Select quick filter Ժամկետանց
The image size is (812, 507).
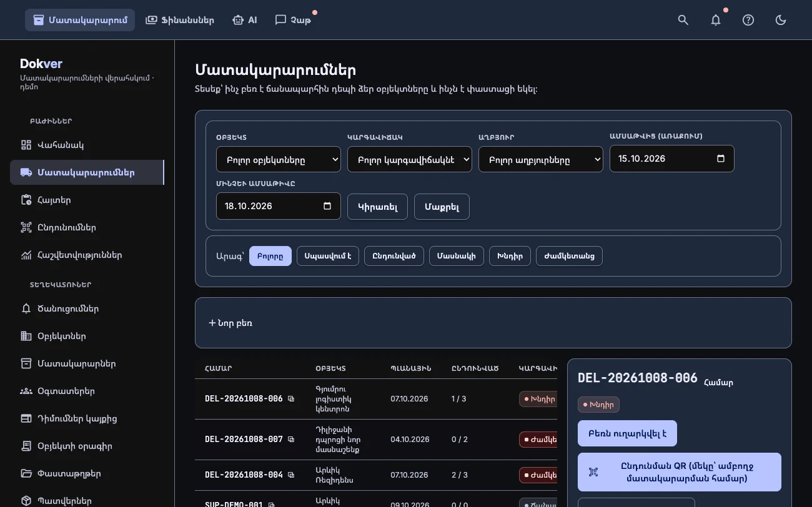coord(569,256)
